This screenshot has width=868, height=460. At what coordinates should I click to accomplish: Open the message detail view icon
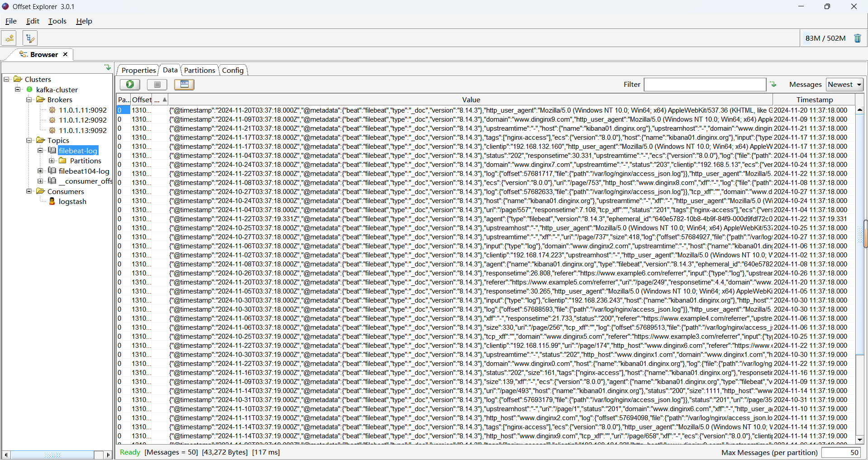pyautogui.click(x=184, y=84)
